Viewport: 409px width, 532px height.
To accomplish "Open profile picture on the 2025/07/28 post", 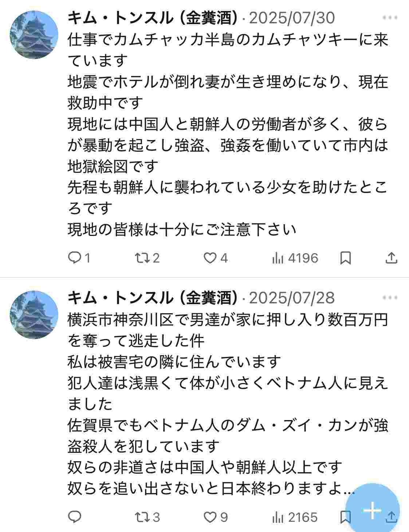I will (34, 315).
